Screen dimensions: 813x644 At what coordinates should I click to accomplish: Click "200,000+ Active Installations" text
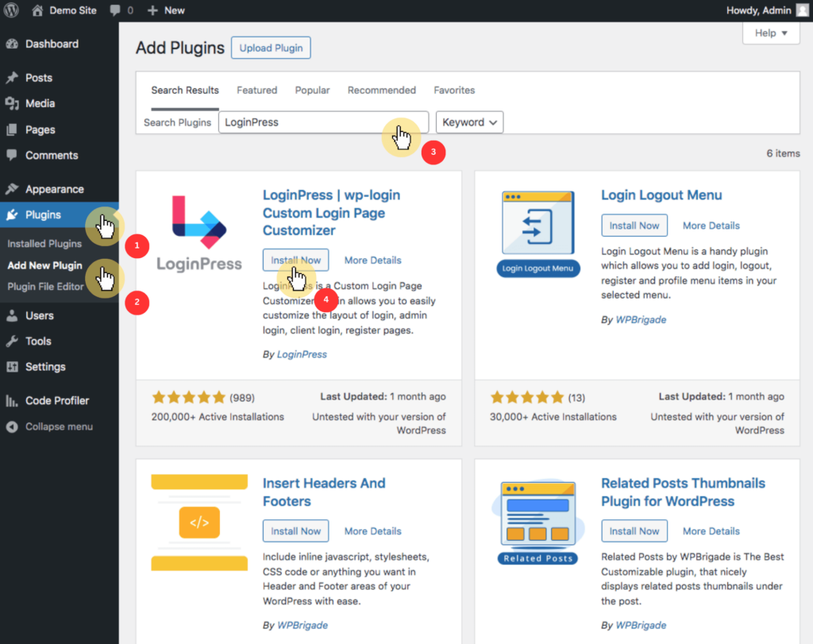pyautogui.click(x=218, y=417)
